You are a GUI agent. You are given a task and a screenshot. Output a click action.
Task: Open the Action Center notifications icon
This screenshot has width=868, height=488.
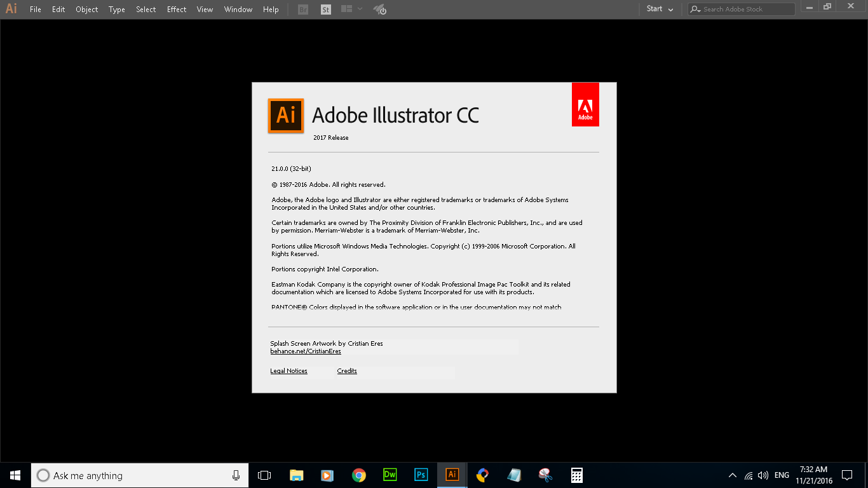coord(847,475)
